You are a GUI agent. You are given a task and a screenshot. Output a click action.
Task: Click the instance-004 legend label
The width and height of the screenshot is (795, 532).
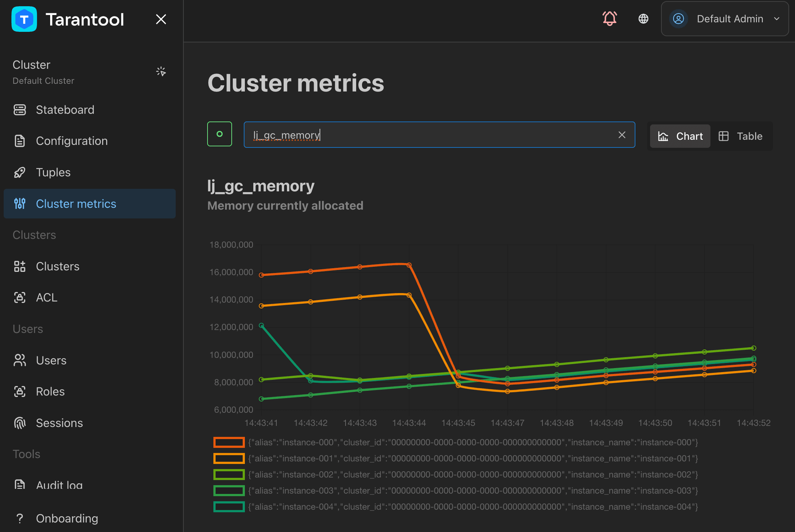pyautogui.click(x=473, y=507)
